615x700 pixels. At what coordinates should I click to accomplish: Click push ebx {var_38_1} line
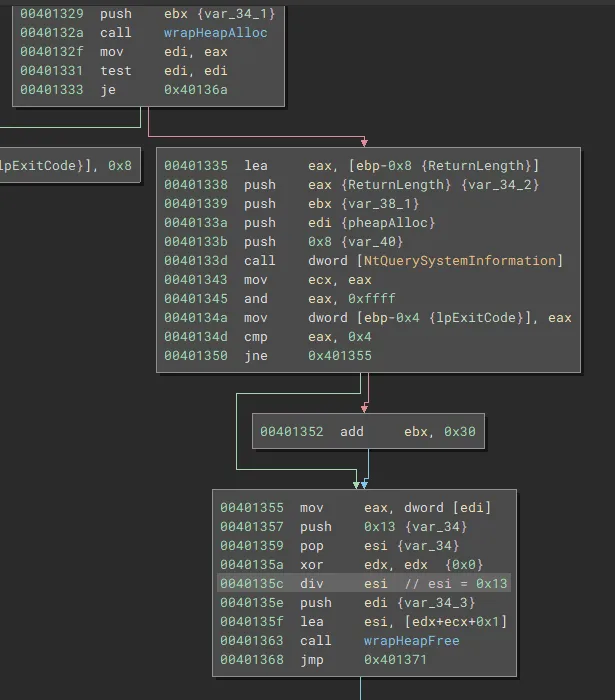click(x=292, y=204)
